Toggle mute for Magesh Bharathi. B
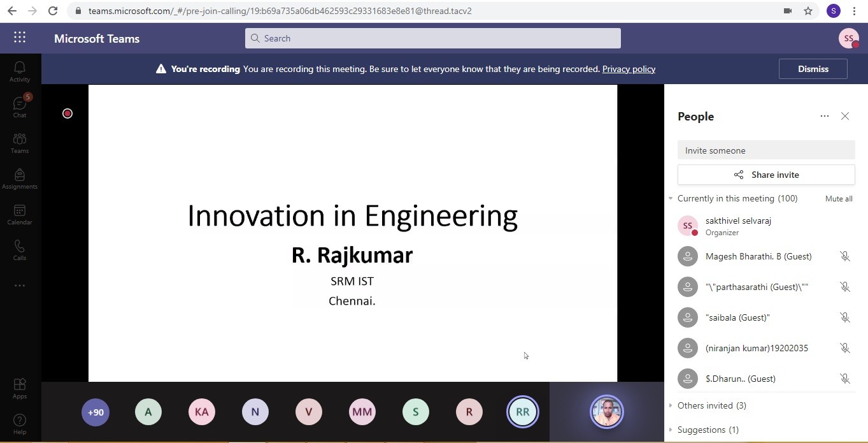Viewport: 868px width, 443px height. pos(844,256)
